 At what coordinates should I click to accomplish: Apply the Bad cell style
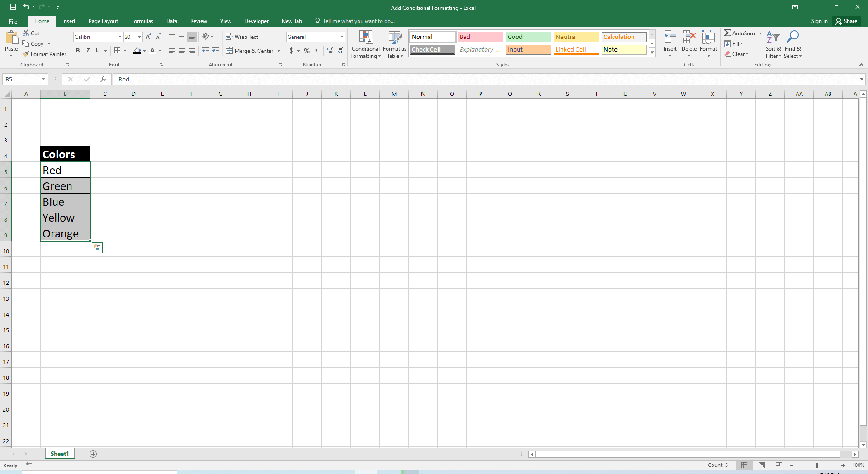click(480, 37)
